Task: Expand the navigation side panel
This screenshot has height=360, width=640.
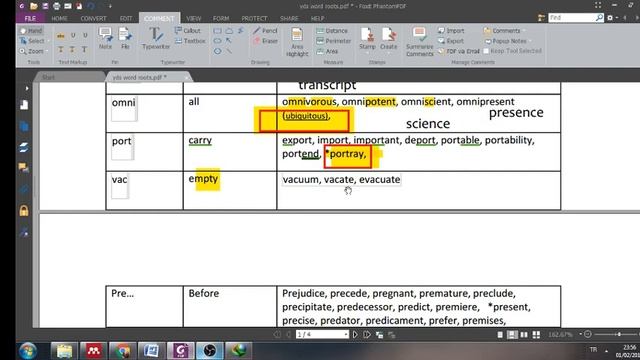Action: 27,88
